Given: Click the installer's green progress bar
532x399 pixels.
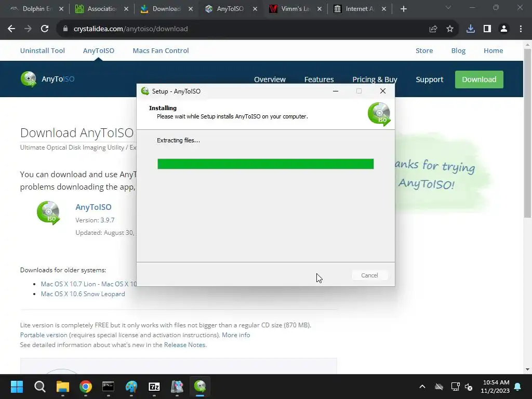Looking at the screenshot, I should coord(265,164).
